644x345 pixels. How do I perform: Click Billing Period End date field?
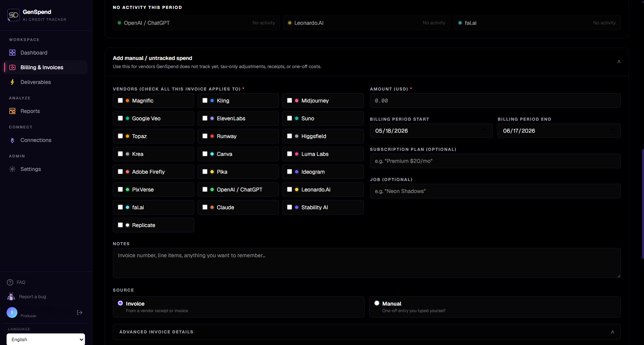coord(559,131)
